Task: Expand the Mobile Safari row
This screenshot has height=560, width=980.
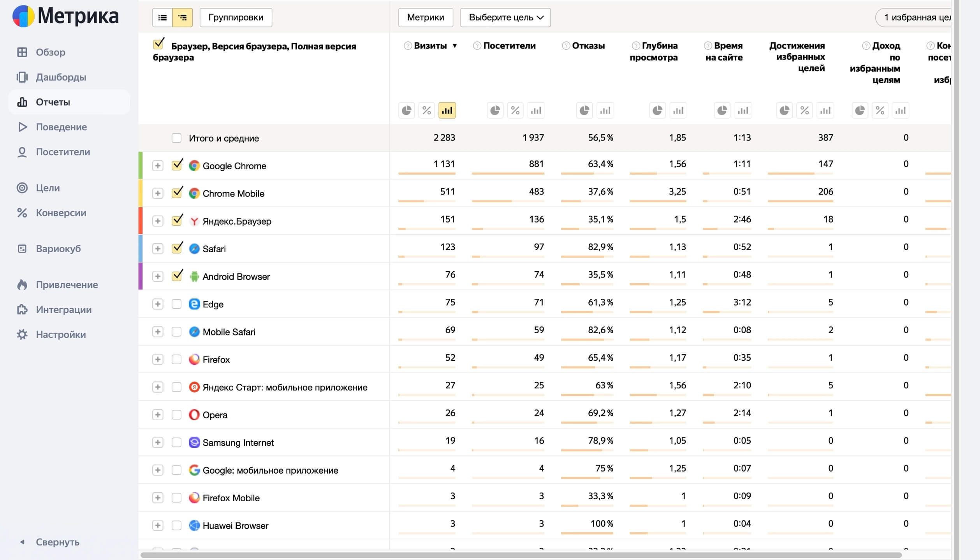Action: coord(157,332)
